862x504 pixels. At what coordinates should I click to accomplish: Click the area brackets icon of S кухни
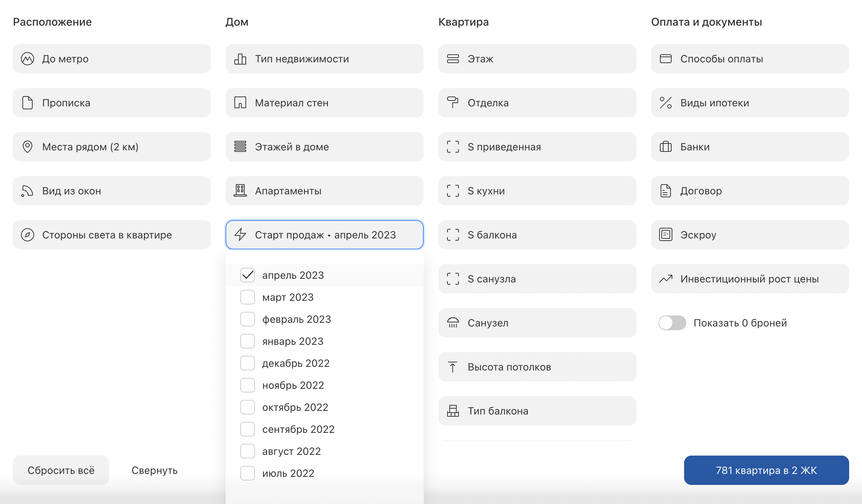pyautogui.click(x=453, y=191)
